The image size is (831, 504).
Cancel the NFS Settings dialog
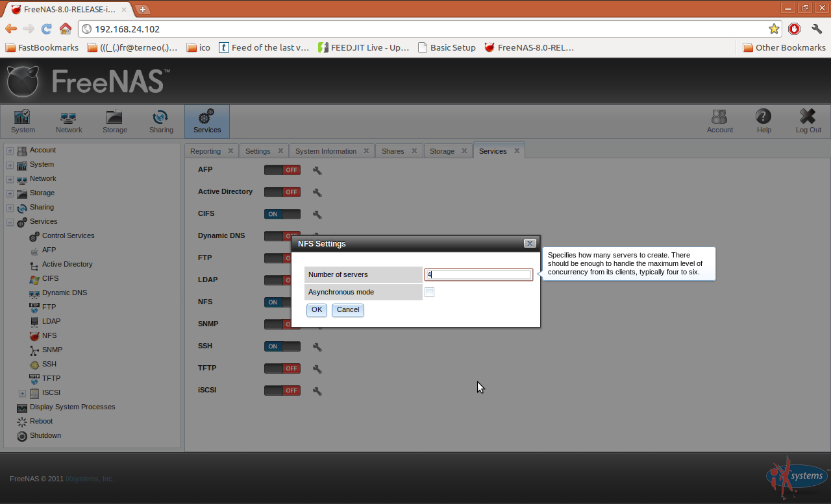click(x=347, y=310)
